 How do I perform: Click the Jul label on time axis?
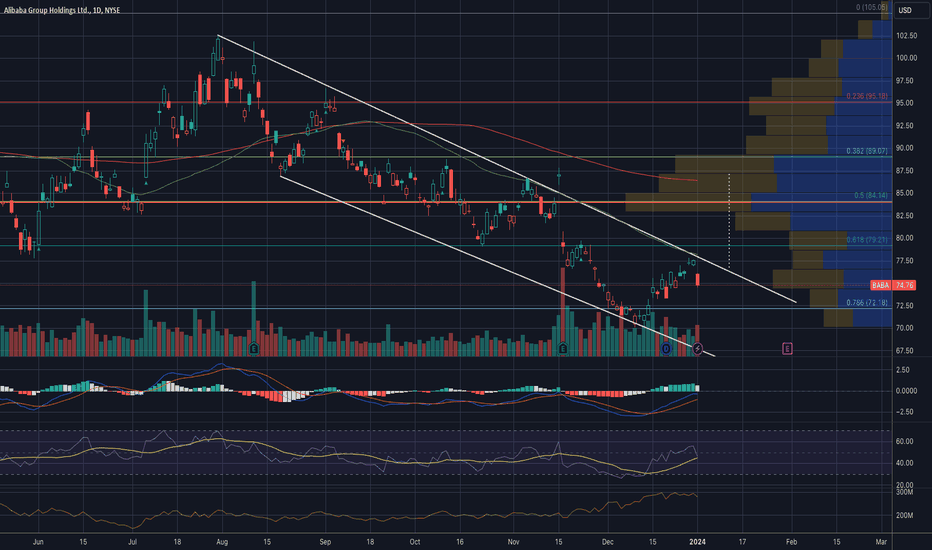click(x=133, y=542)
